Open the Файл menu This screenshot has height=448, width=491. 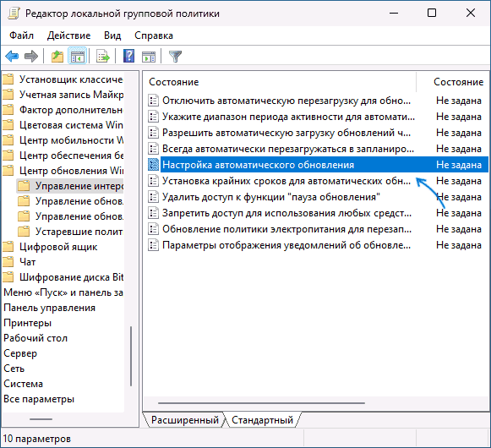pos(21,36)
